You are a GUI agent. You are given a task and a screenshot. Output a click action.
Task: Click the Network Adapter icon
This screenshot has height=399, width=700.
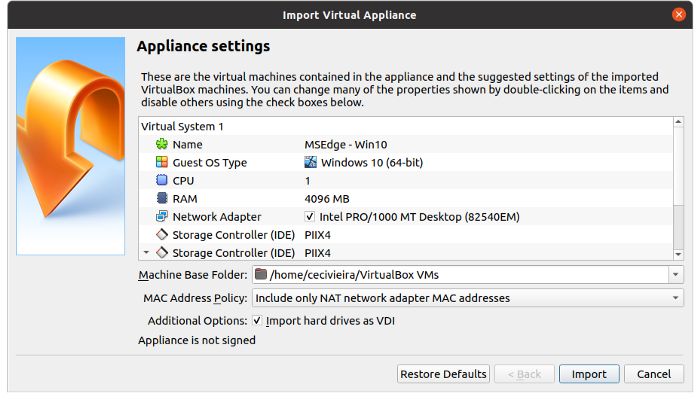(x=162, y=216)
